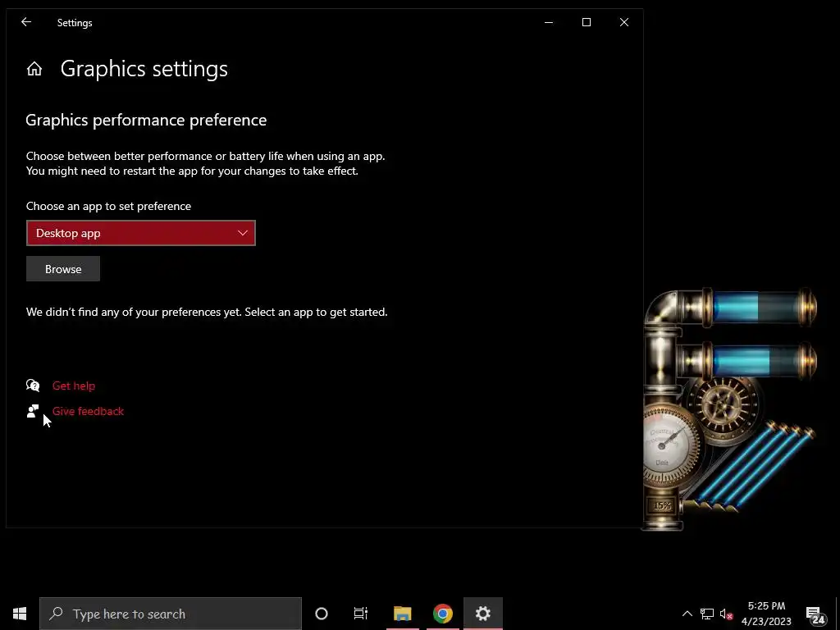Select the Settings gear taskbar icon
840x630 pixels.
click(482, 614)
